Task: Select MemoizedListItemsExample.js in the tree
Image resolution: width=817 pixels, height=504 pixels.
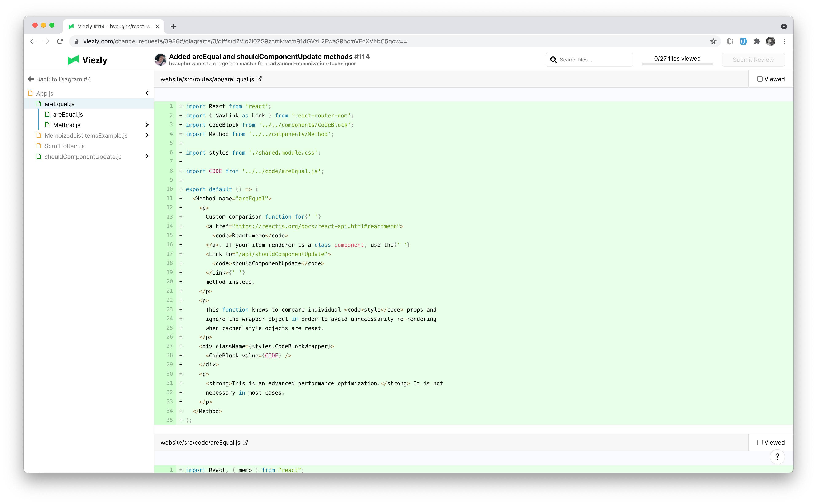Action: click(86, 136)
